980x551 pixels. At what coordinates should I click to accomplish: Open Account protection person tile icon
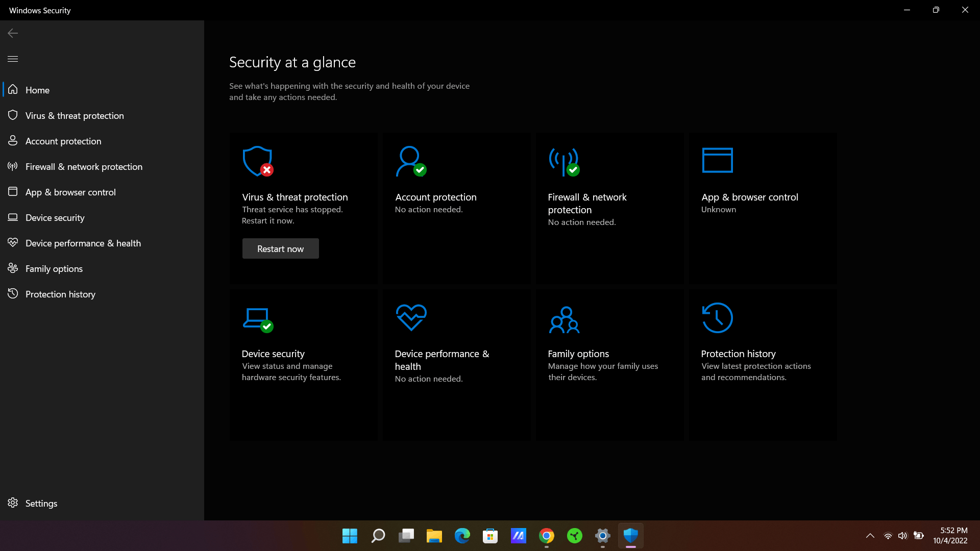(410, 161)
